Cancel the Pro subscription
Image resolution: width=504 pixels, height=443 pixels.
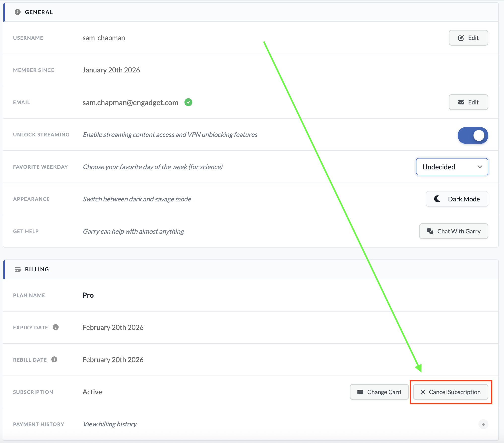451,392
